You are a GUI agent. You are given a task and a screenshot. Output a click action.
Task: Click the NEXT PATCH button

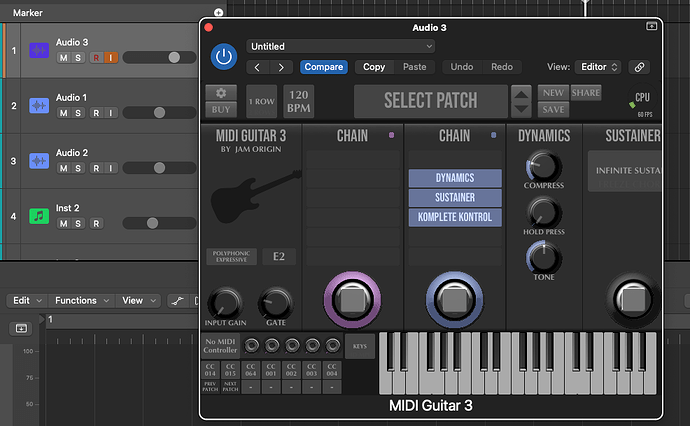coord(230,387)
